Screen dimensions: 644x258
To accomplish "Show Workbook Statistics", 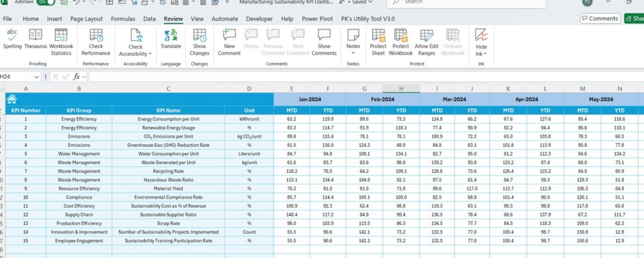I will coord(61,42).
